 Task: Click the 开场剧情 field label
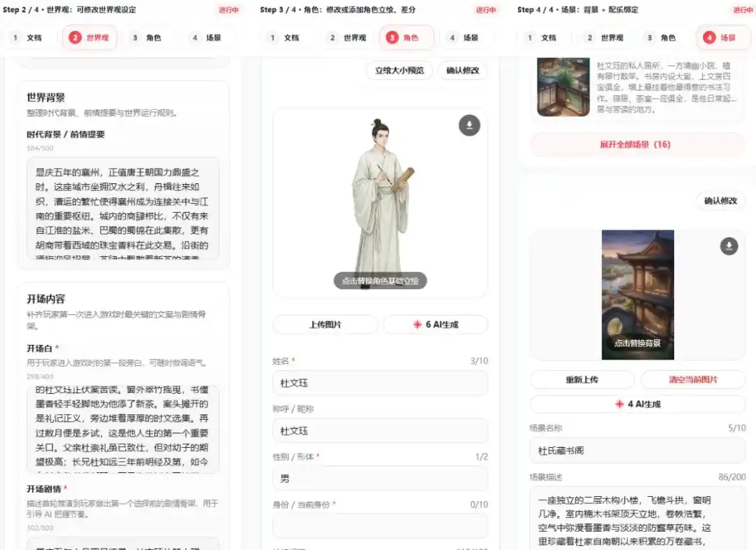[43, 489]
